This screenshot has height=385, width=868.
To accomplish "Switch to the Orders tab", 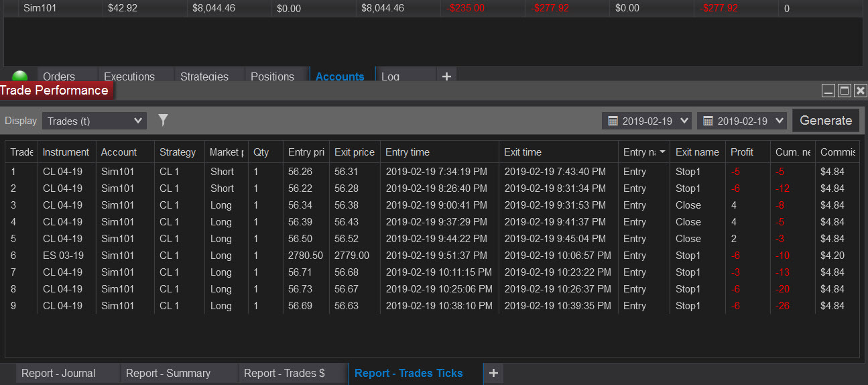I will tap(59, 76).
